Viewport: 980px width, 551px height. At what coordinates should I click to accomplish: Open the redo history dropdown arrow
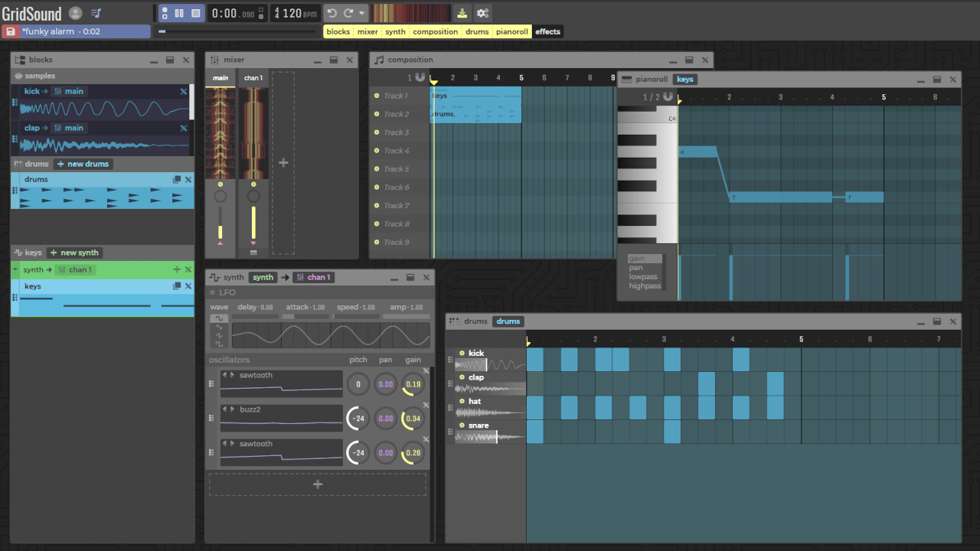361,13
